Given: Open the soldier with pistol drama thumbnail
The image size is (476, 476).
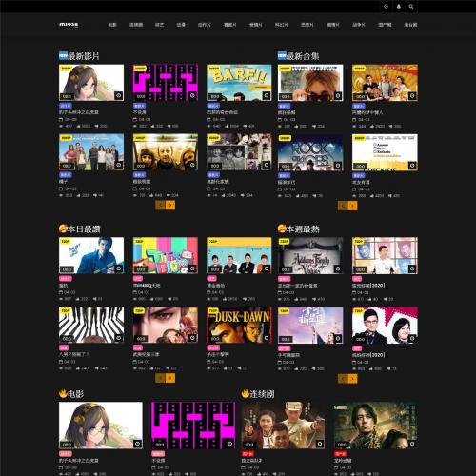Looking at the screenshot, I should [283, 426].
